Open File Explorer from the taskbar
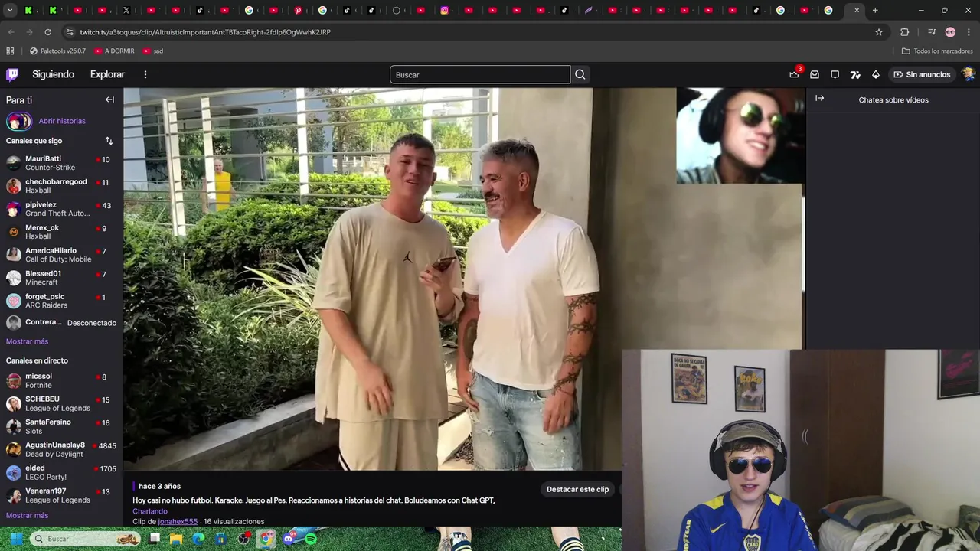This screenshot has height=551, width=980. pos(177,539)
